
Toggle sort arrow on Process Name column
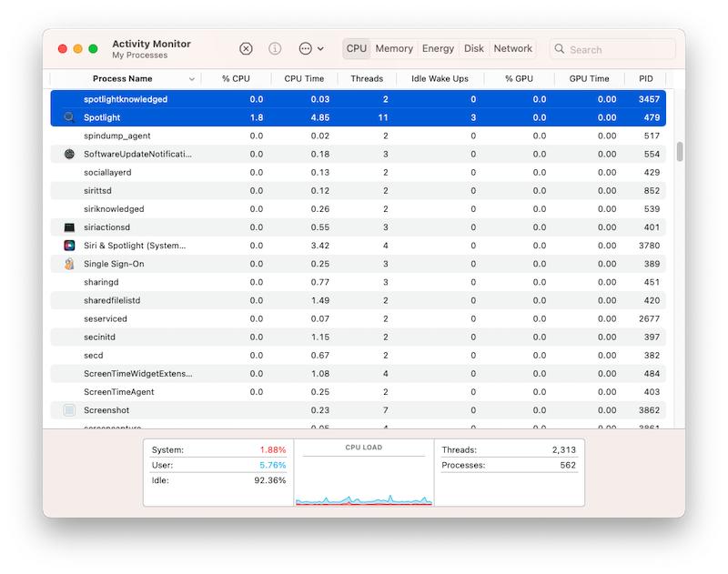click(x=191, y=79)
